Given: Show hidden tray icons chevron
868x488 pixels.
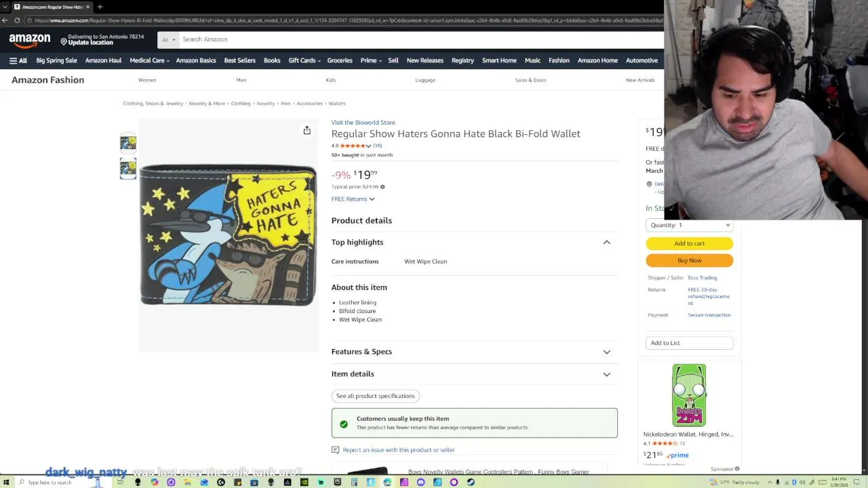Looking at the screenshot, I should 770,482.
